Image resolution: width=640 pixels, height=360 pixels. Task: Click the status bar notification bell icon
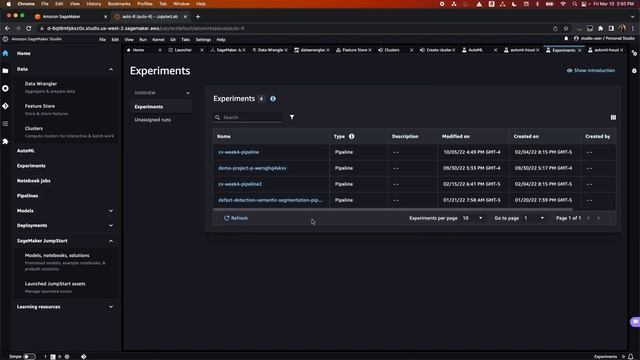[631, 356]
